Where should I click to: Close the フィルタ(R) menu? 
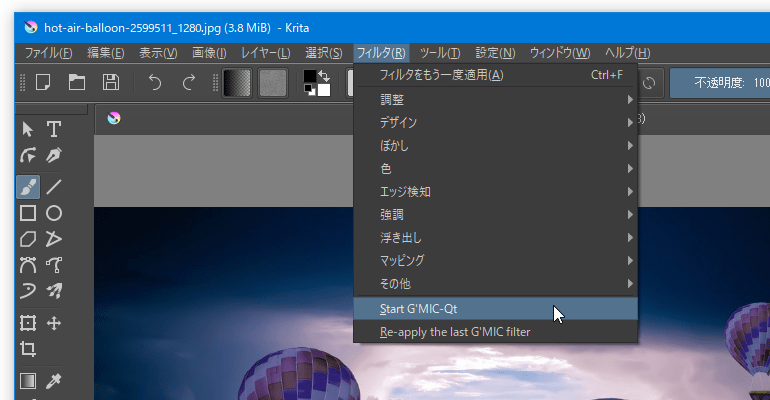381,53
